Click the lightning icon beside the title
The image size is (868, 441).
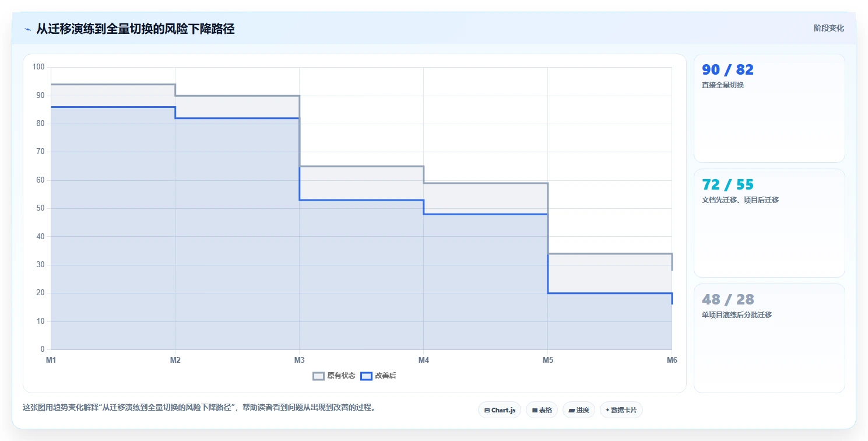pos(27,29)
